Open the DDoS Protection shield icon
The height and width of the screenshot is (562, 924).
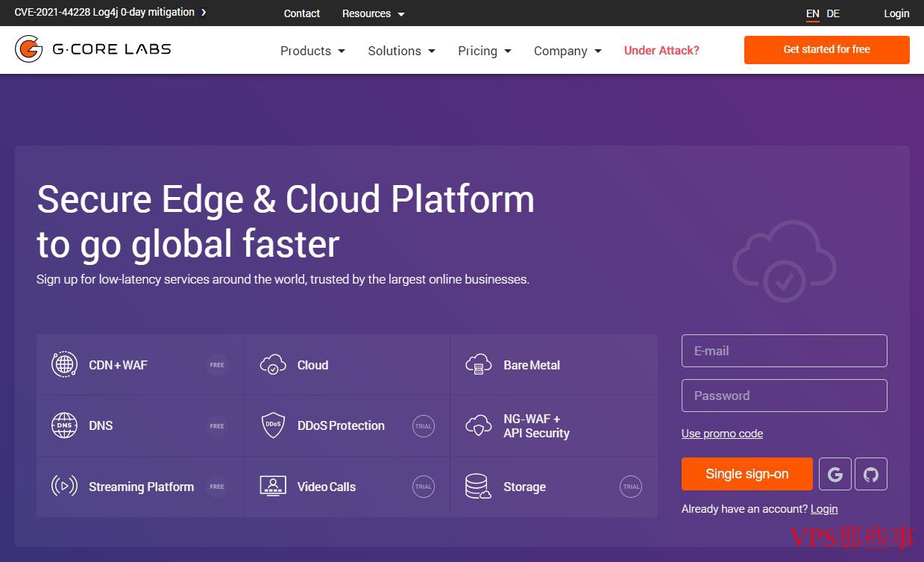coord(273,425)
